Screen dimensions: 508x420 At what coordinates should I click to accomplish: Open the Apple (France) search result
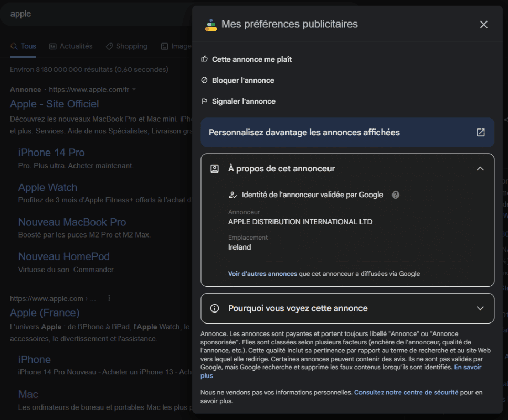[x=45, y=313]
